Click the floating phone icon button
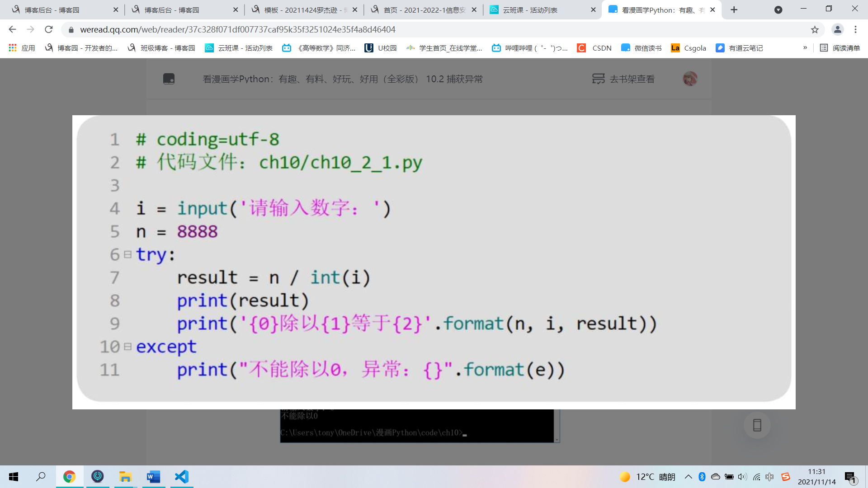 pos(757,425)
